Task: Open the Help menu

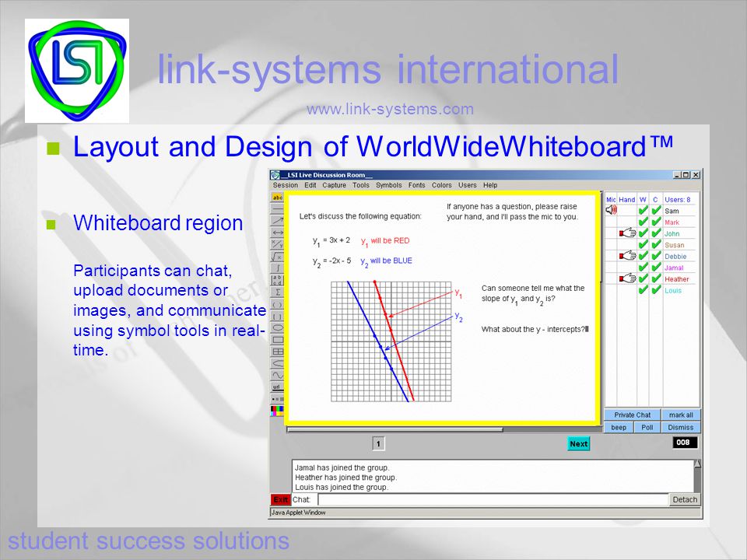Action: pyautogui.click(x=490, y=185)
